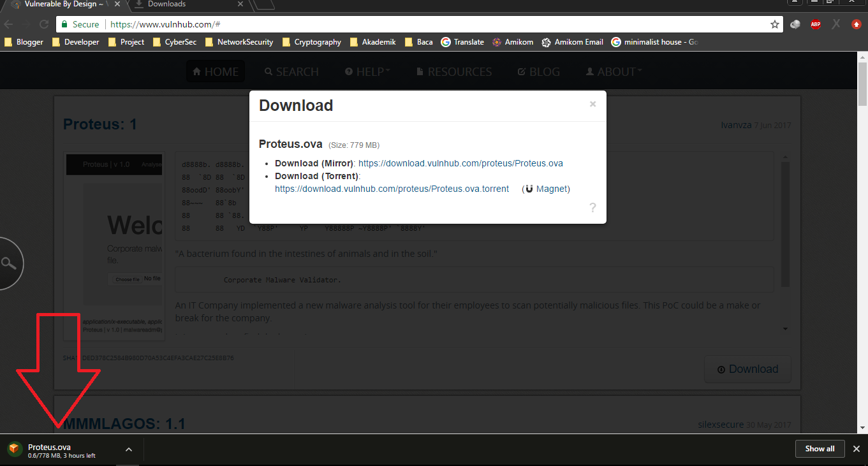Click the gray X extension icon

pyautogui.click(x=836, y=24)
